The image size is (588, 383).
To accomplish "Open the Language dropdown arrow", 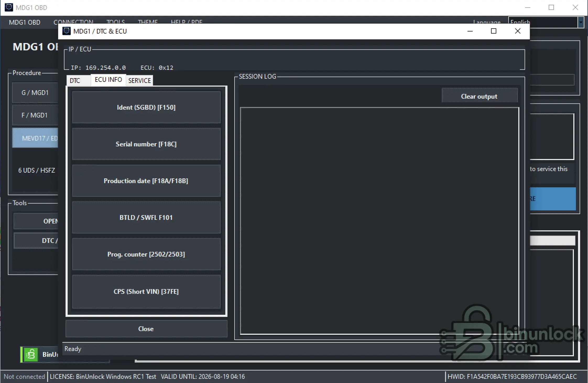I will click(x=581, y=22).
